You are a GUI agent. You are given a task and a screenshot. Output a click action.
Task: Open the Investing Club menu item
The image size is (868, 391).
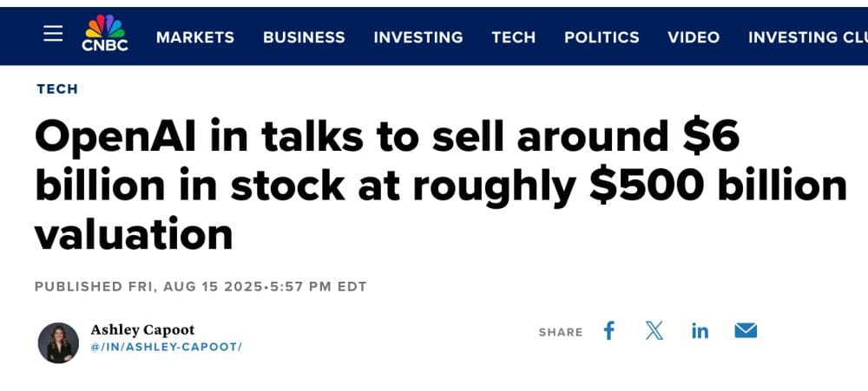pyautogui.click(x=807, y=37)
